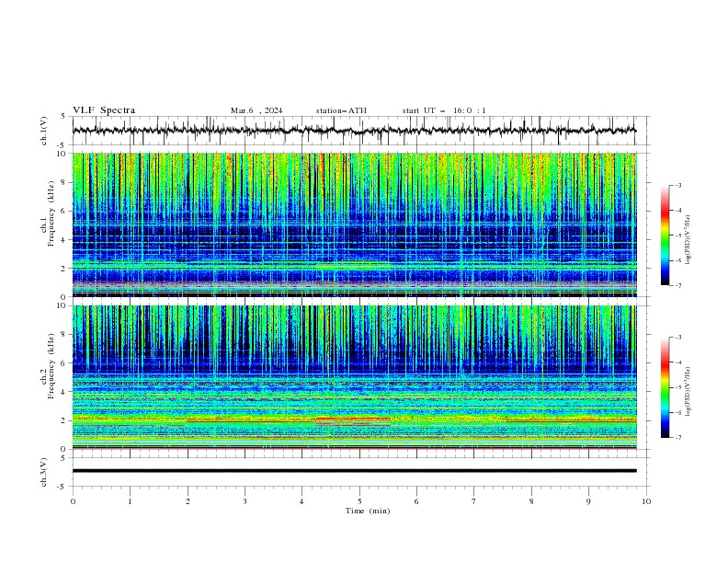Select the "start UT = 16:0 :1" text
The image size is (728, 563).
444,110
